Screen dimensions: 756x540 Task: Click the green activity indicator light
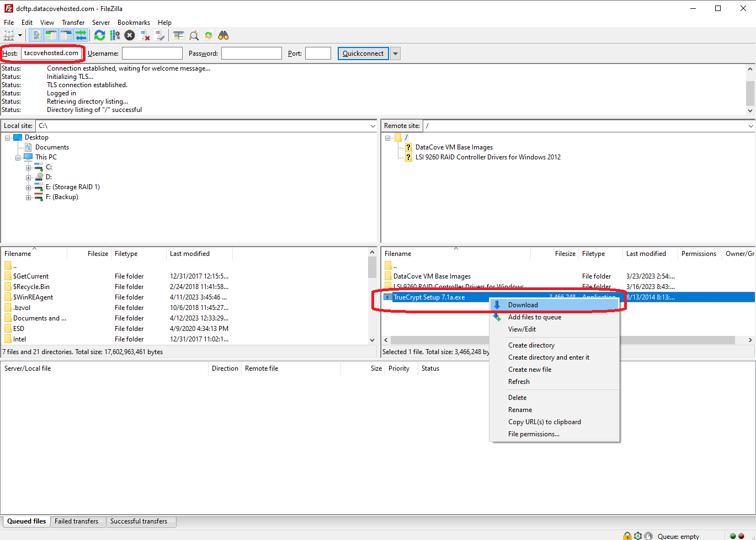[x=733, y=536]
